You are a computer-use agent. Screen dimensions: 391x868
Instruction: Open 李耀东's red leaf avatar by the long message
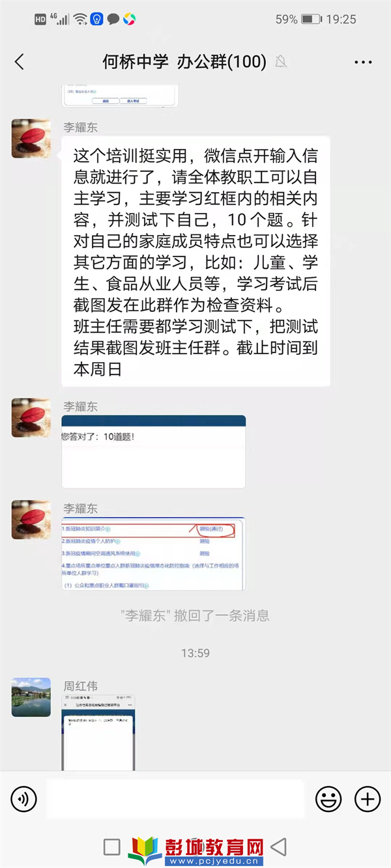pyautogui.click(x=31, y=138)
